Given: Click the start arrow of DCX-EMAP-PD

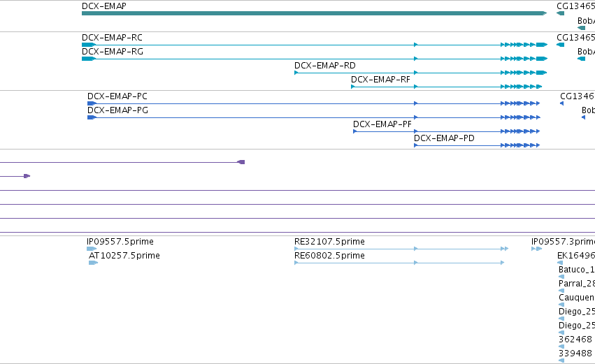Looking at the screenshot, I should click(416, 145).
